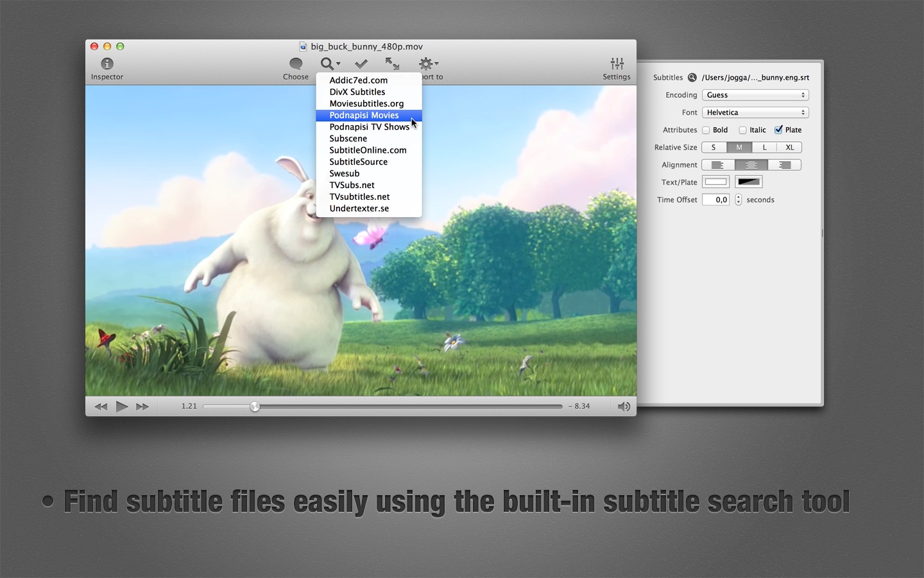
Task: Click the magnifier icon beside subtitle path
Action: [692, 77]
